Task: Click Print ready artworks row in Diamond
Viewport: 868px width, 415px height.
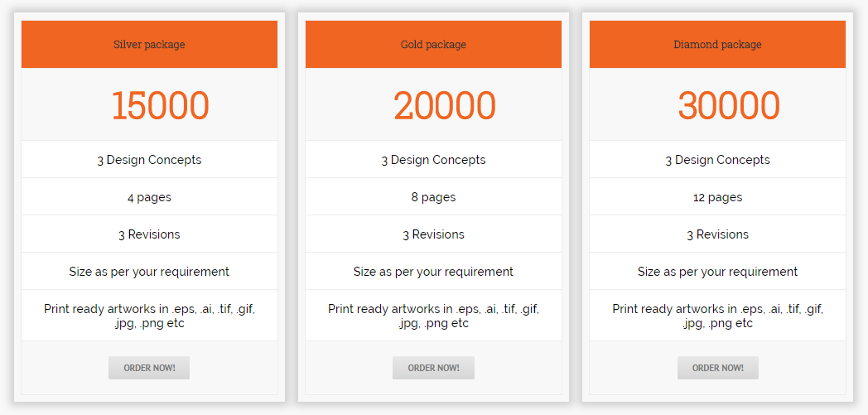Action: (x=717, y=316)
